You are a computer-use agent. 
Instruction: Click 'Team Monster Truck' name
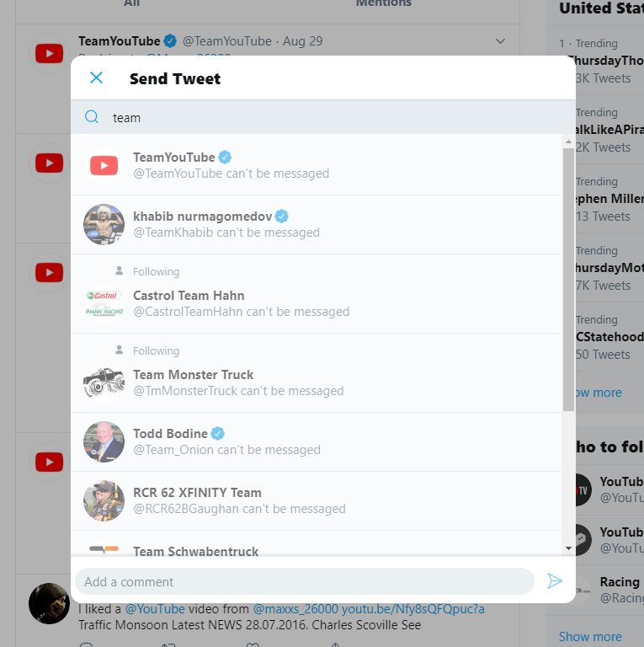tap(194, 375)
